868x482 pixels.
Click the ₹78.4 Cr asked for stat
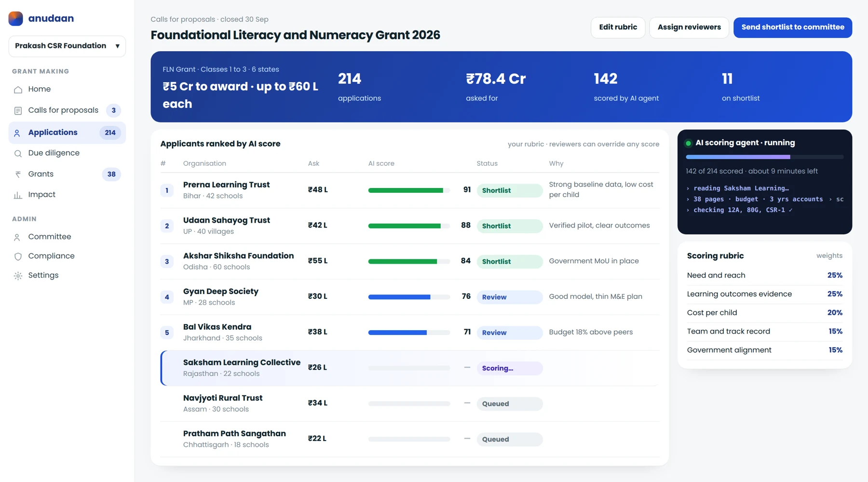(496, 87)
